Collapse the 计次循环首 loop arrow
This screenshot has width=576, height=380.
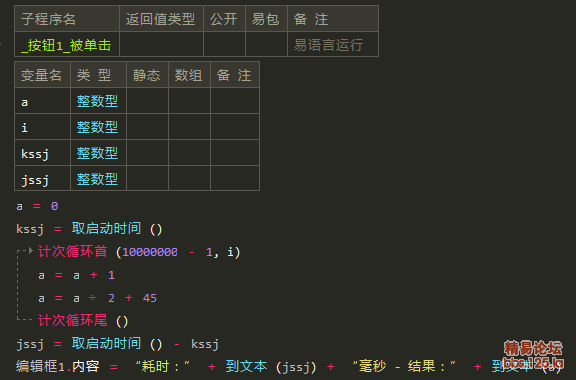pyautogui.click(x=31, y=251)
